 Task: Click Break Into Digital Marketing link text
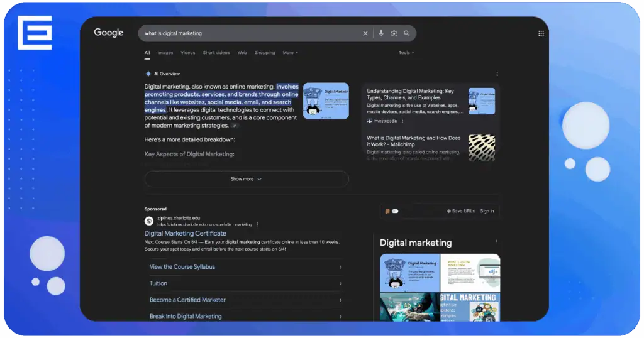click(186, 316)
